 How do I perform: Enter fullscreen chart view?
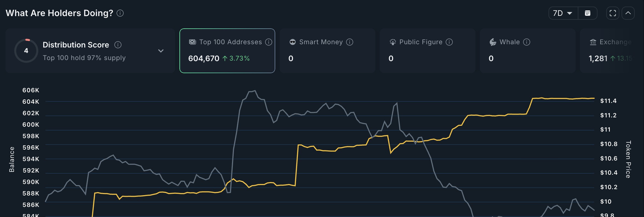[x=613, y=13]
